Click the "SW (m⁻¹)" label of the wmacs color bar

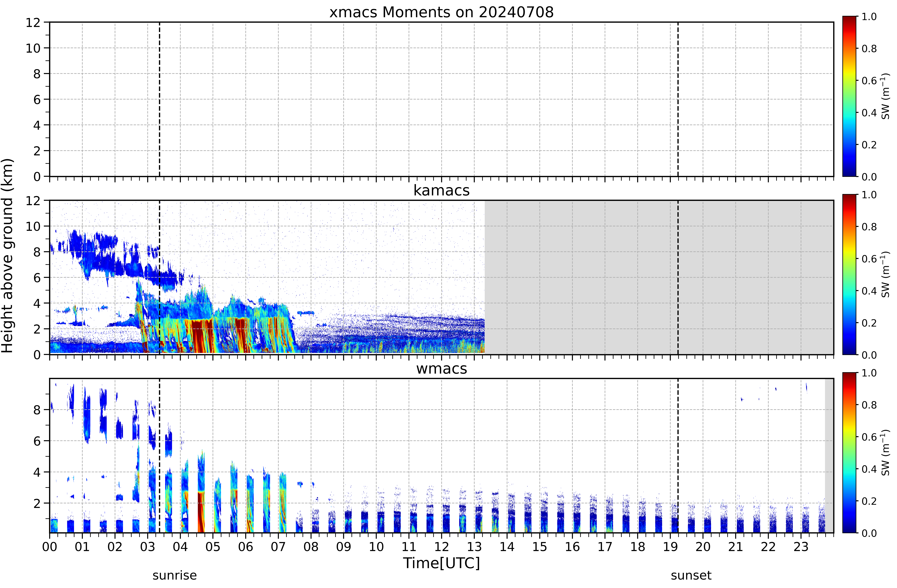pos(885,452)
